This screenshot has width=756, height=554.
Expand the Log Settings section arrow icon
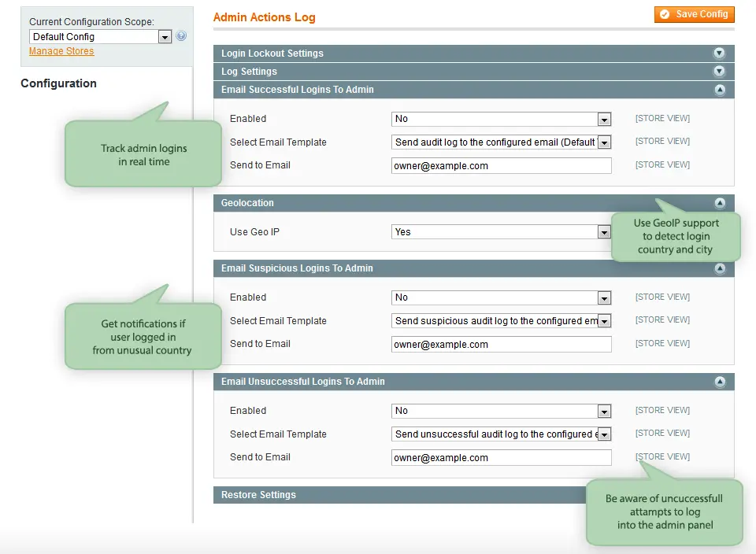coord(719,71)
